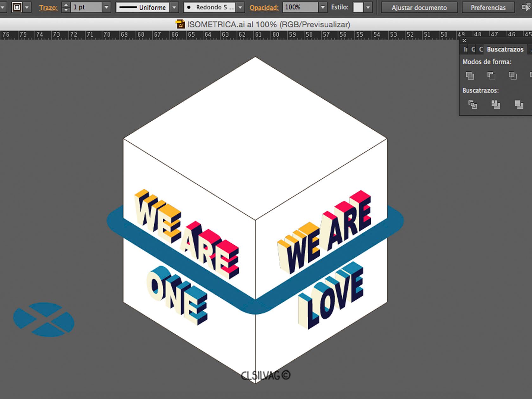This screenshot has height=399, width=532.
Task: Click the Ajustar documento button
Action: coord(419,7)
